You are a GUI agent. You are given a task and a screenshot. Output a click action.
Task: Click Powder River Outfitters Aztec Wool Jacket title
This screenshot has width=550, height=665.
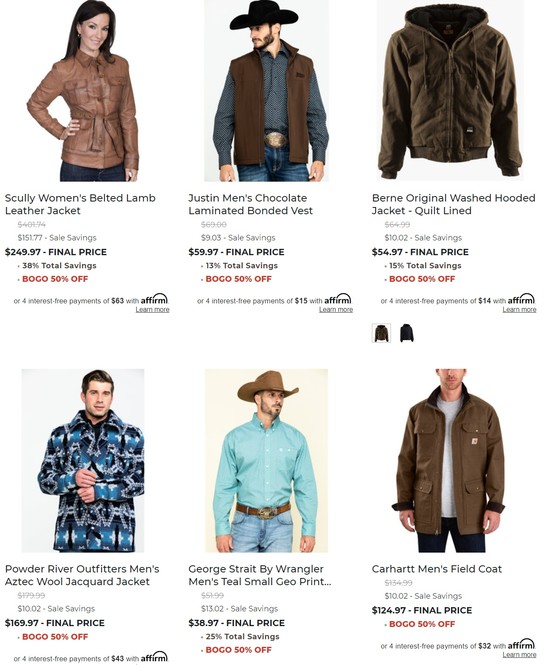[82, 575]
